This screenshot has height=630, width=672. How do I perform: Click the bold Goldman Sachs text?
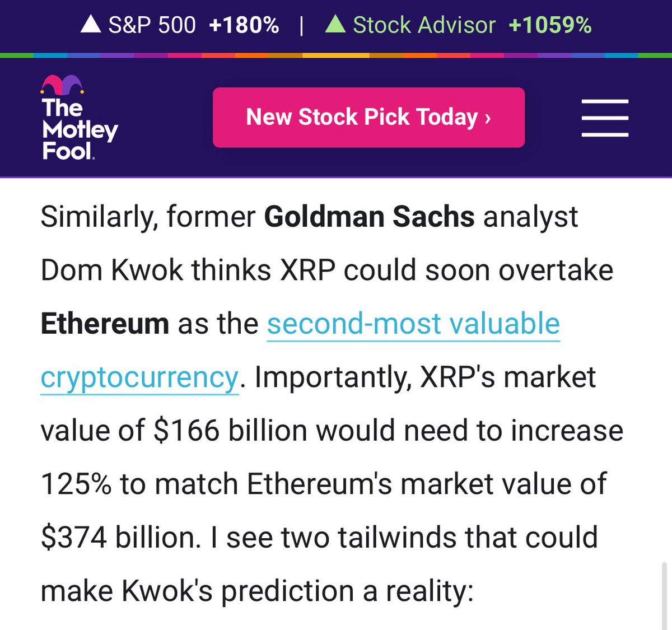click(369, 217)
